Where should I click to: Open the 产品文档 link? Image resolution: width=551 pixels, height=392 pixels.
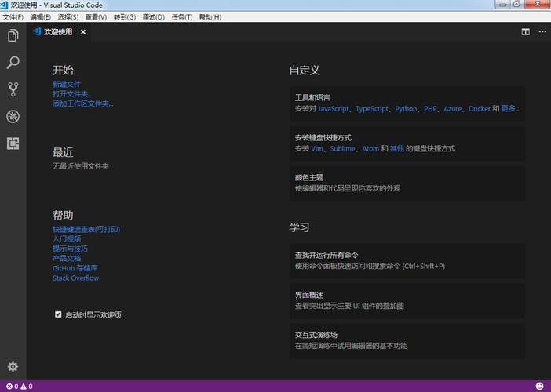[x=67, y=258]
